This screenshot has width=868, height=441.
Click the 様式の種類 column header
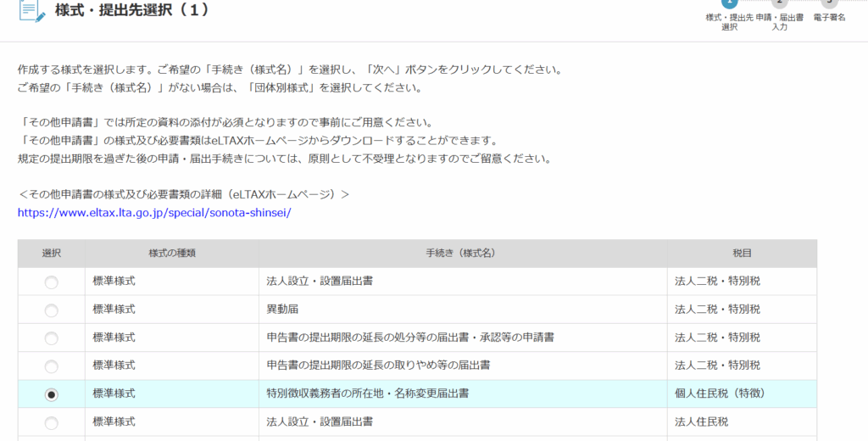pyautogui.click(x=171, y=254)
